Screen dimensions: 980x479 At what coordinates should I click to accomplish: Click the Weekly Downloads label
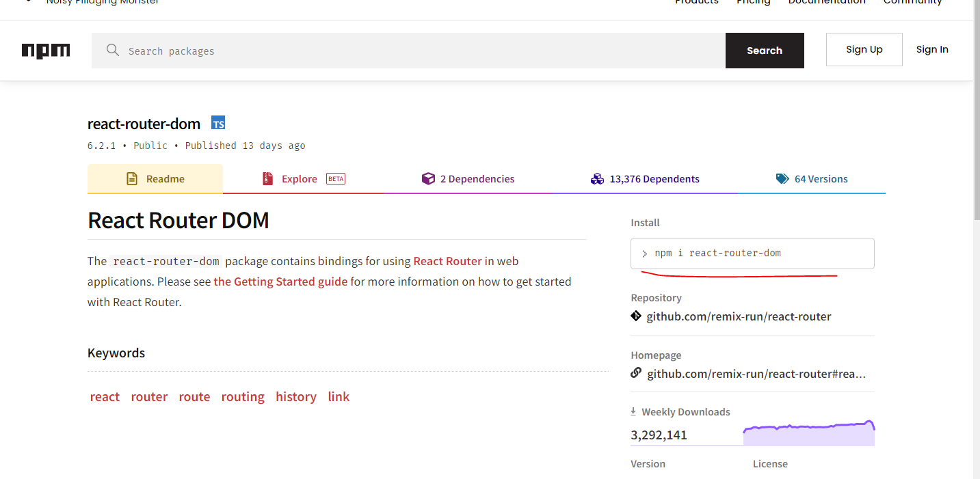[x=686, y=412]
